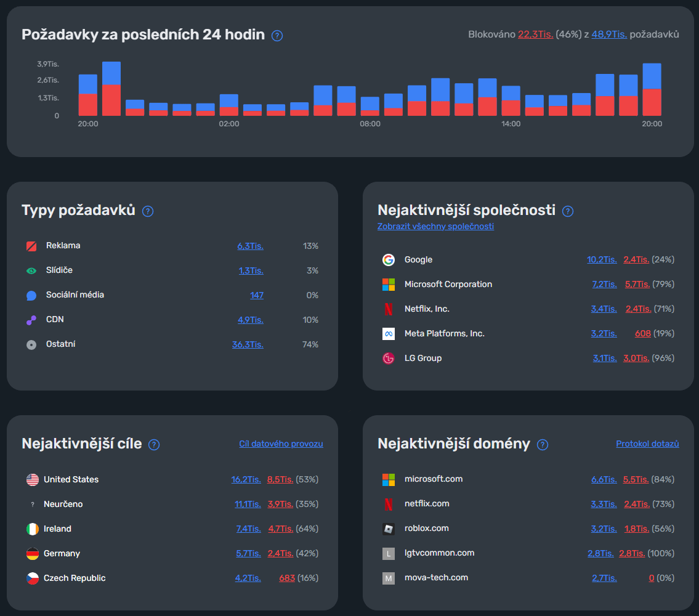Click total requests 48,9Tis. link
The height and width of the screenshot is (616, 699).
(609, 34)
